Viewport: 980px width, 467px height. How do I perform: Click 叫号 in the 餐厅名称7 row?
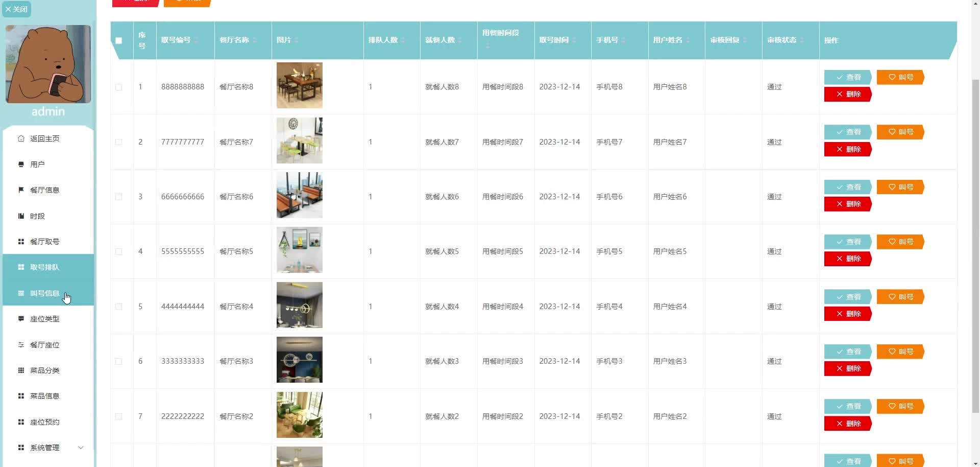point(900,132)
